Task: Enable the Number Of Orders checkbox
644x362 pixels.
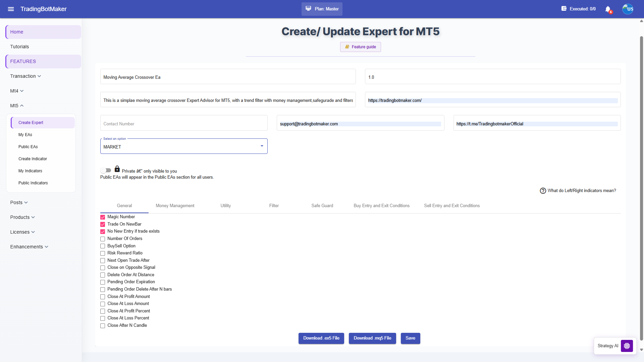Action: [103, 239]
